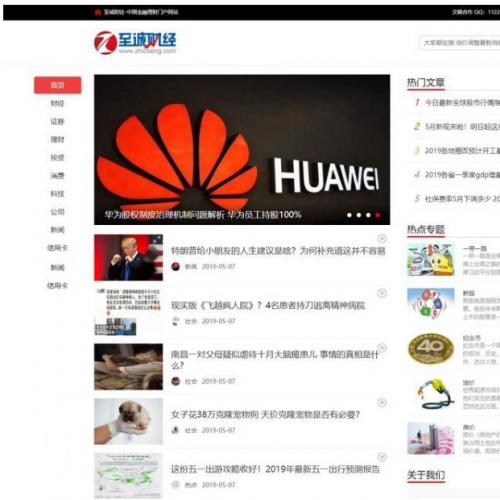This screenshot has height=500, width=500.
Task: Open the 首页 sidebar menu item
Action: (x=57, y=85)
